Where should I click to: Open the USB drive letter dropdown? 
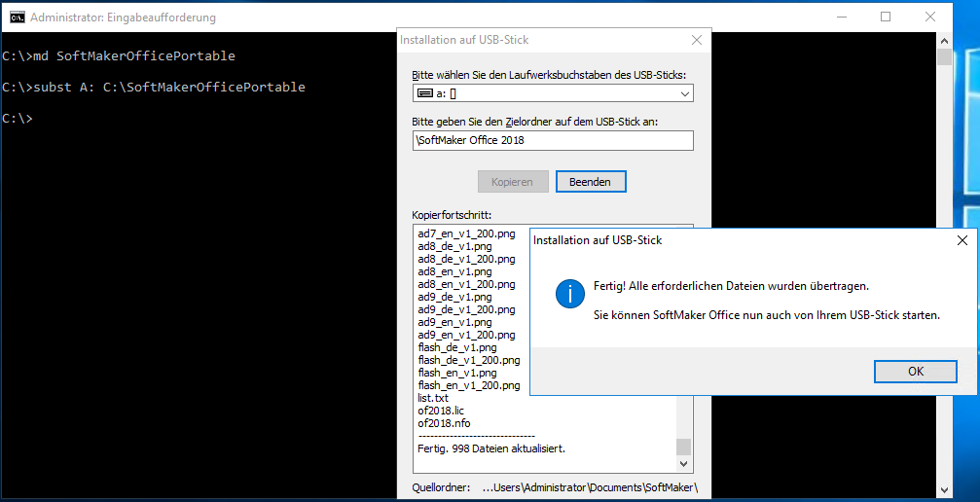685,93
